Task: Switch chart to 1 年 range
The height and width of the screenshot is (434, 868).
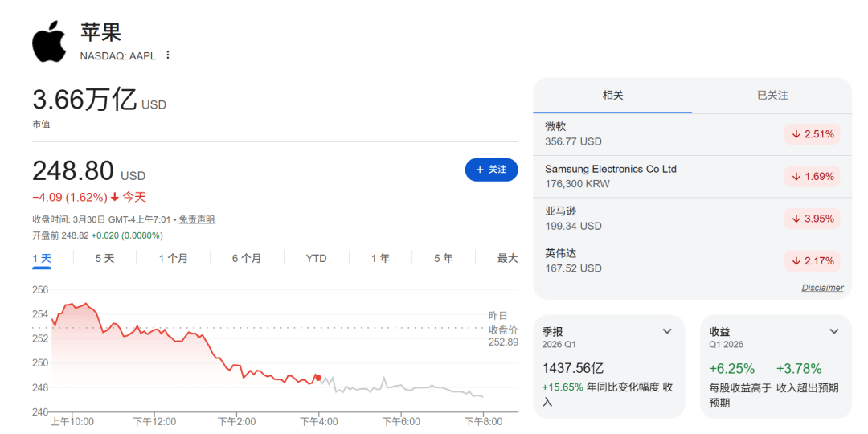Action: click(380, 258)
